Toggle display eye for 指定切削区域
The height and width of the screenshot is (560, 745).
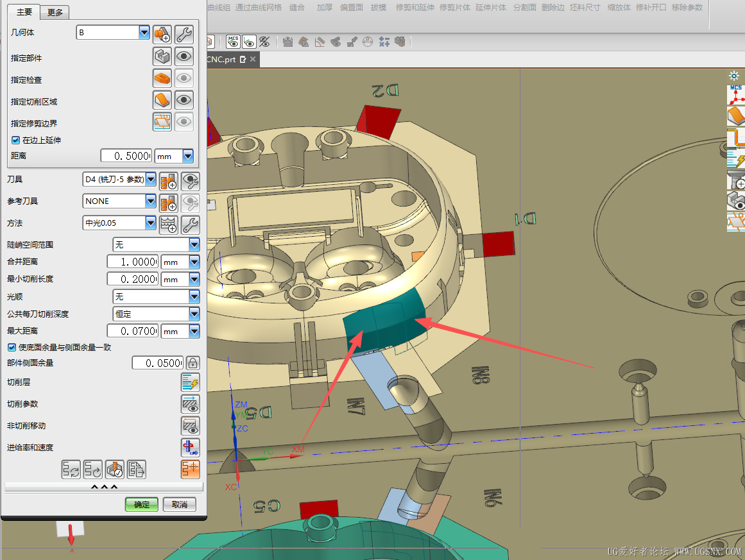pyautogui.click(x=184, y=100)
